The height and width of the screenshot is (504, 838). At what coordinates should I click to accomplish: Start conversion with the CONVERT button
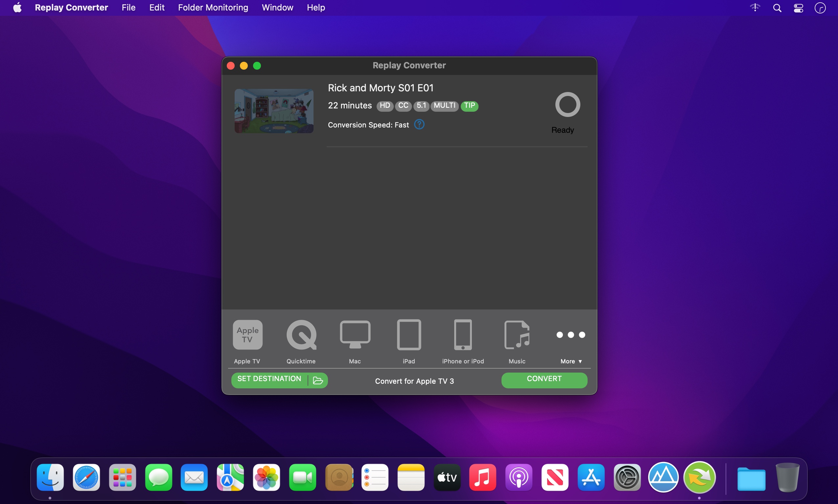pos(544,380)
